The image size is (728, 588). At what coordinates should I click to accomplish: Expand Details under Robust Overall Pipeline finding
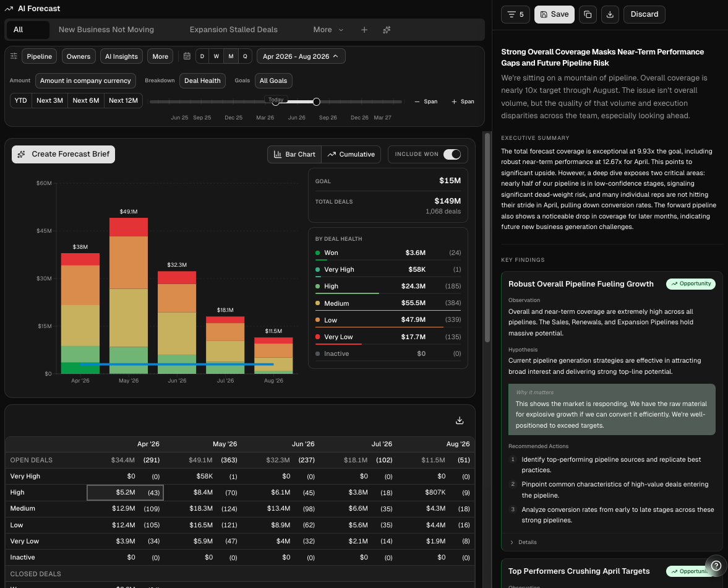pos(523,542)
